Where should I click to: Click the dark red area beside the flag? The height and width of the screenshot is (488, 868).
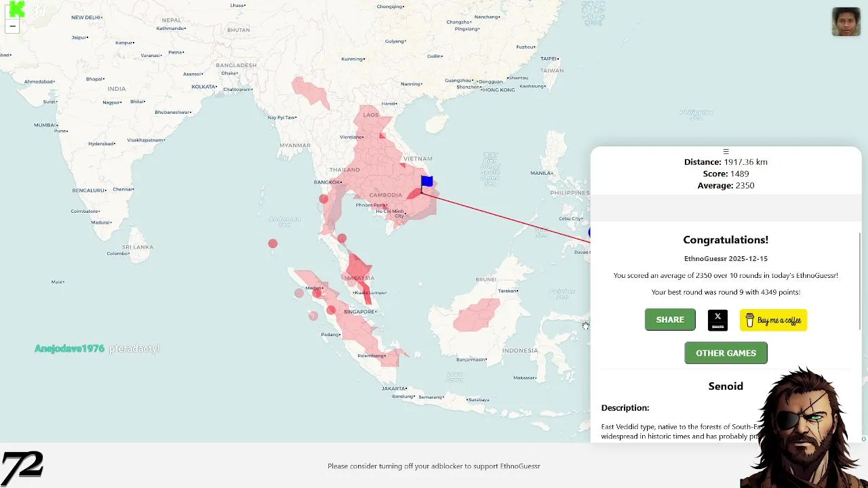[x=414, y=195]
